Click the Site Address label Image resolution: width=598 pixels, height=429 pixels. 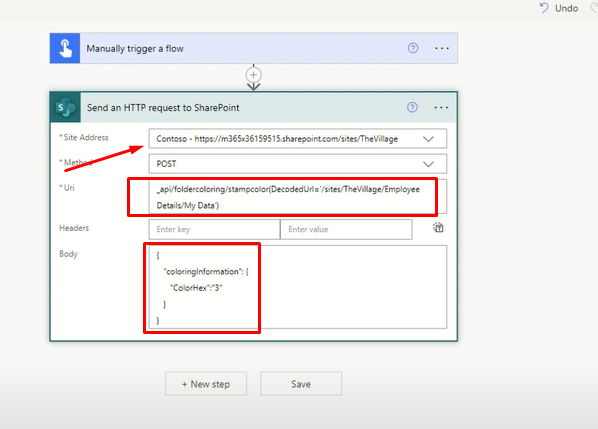(86, 137)
